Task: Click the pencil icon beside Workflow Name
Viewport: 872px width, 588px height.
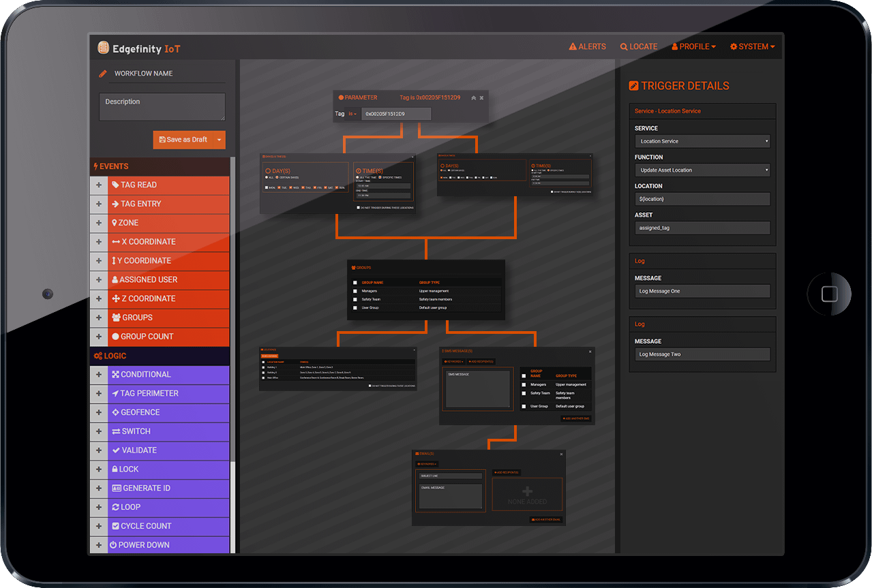Action: (x=103, y=74)
